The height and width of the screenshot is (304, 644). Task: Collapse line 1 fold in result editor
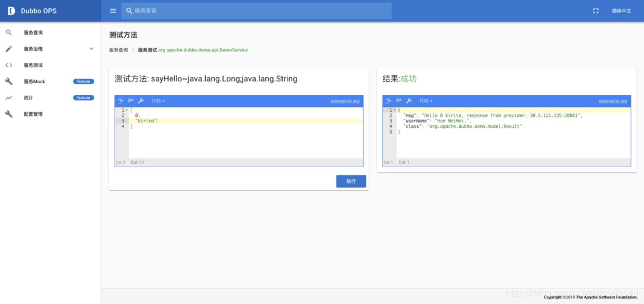pos(394,110)
